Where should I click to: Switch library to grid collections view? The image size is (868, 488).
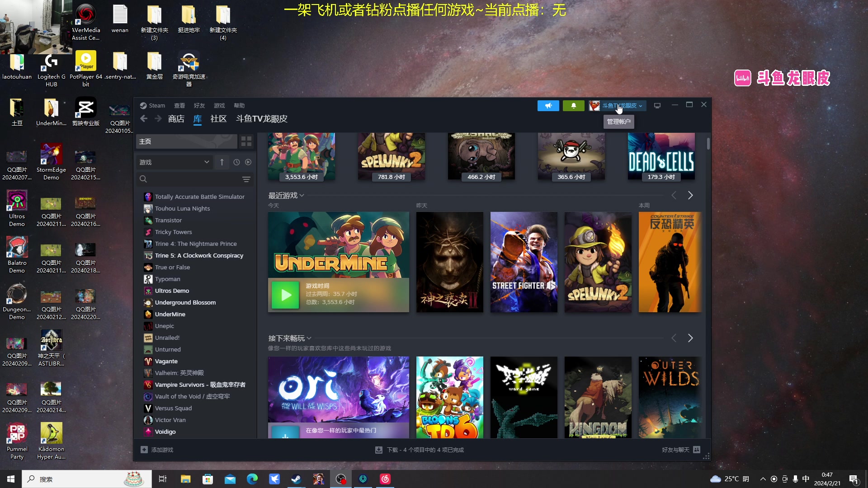point(246,141)
